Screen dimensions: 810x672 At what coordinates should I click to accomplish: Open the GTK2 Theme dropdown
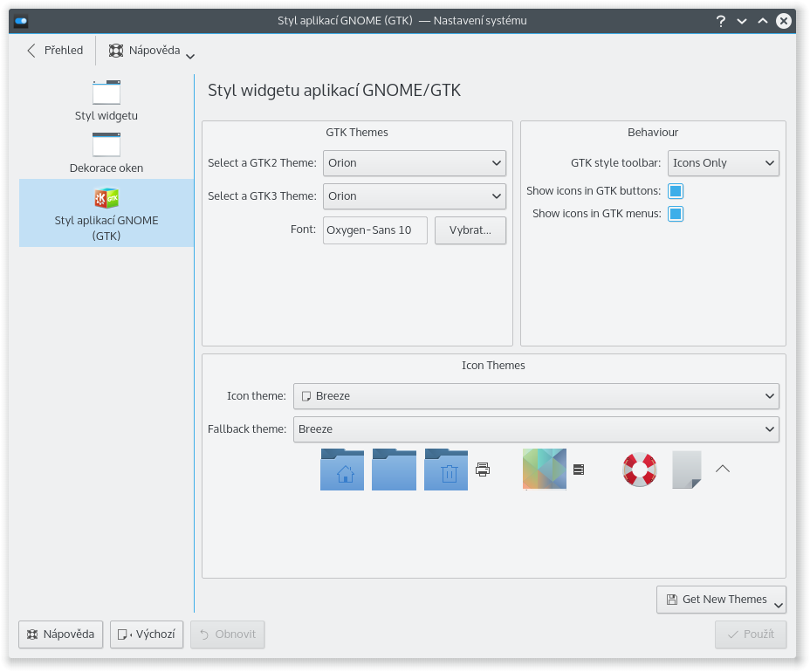(x=415, y=163)
